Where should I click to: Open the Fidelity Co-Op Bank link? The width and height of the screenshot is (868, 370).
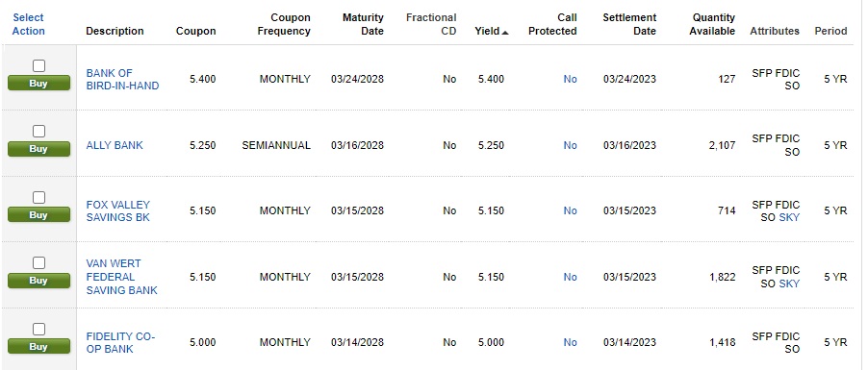[x=120, y=343]
